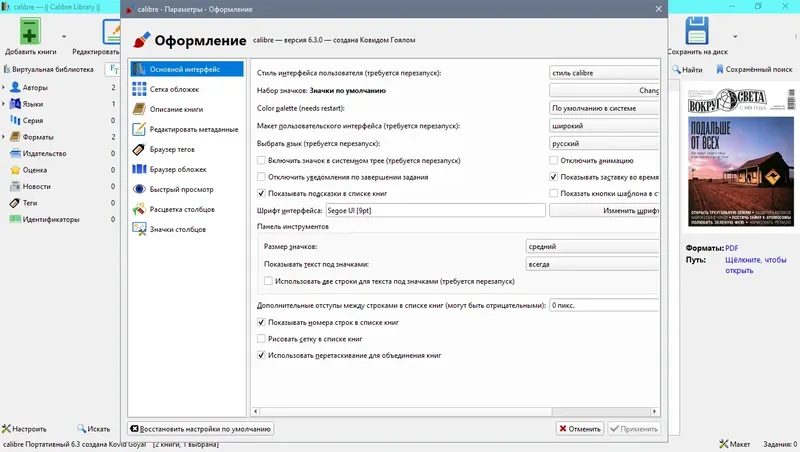Check the disable animations option
Screen dimensions: 800x452
coord(554,160)
